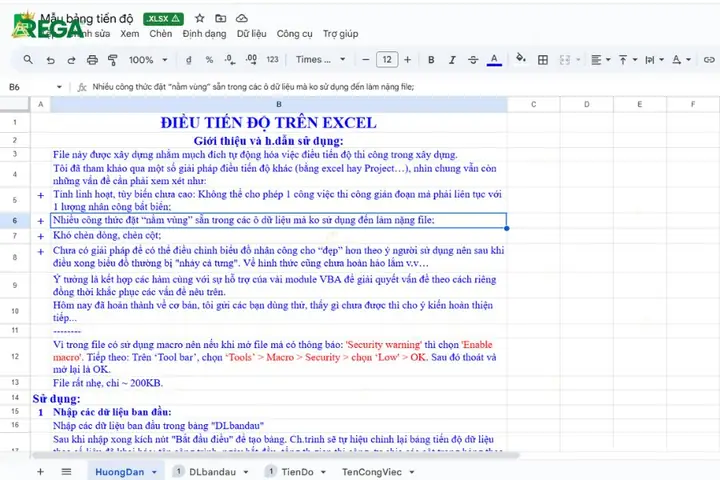Undo the last action
The image size is (720, 480).
coord(51,60)
